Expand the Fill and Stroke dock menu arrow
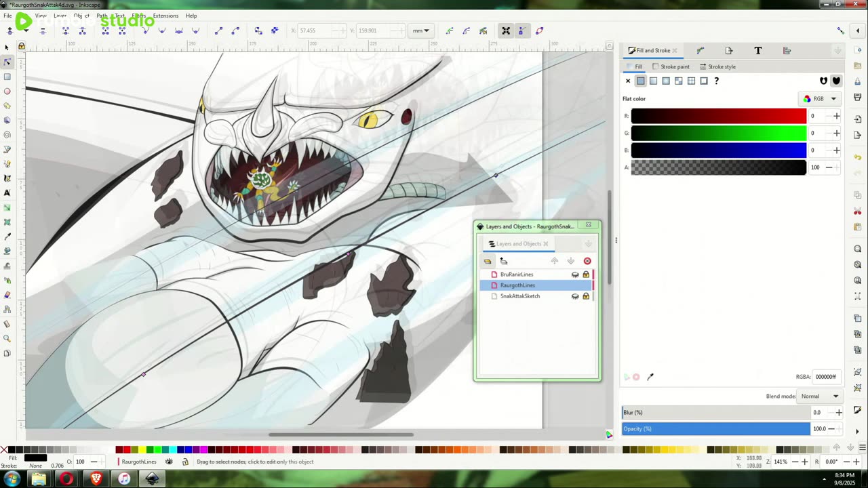Viewport: 868px width, 488px height. pos(837,51)
